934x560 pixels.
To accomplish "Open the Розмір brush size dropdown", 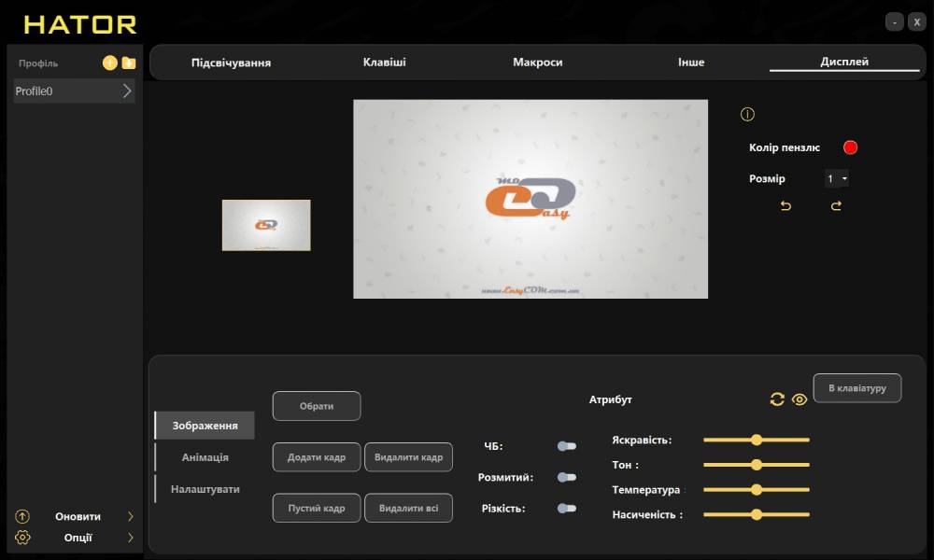I will click(837, 178).
